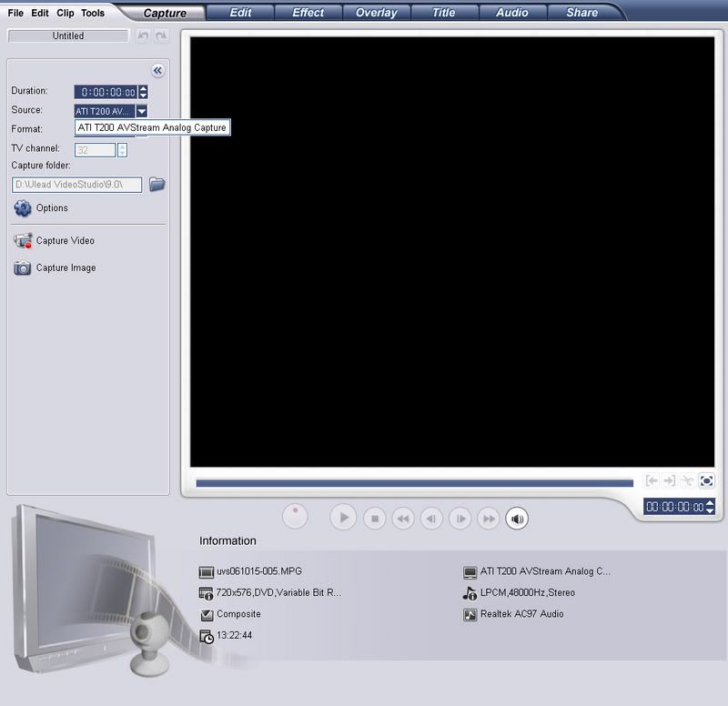Switch to the Title step tab

click(x=443, y=13)
